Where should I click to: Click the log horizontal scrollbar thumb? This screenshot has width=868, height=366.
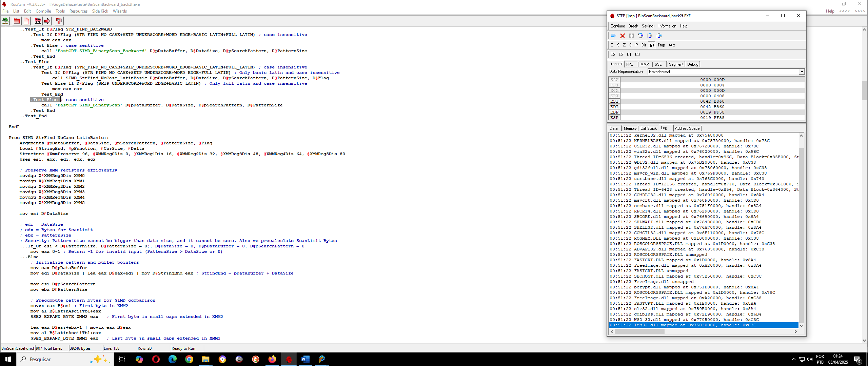(639, 332)
